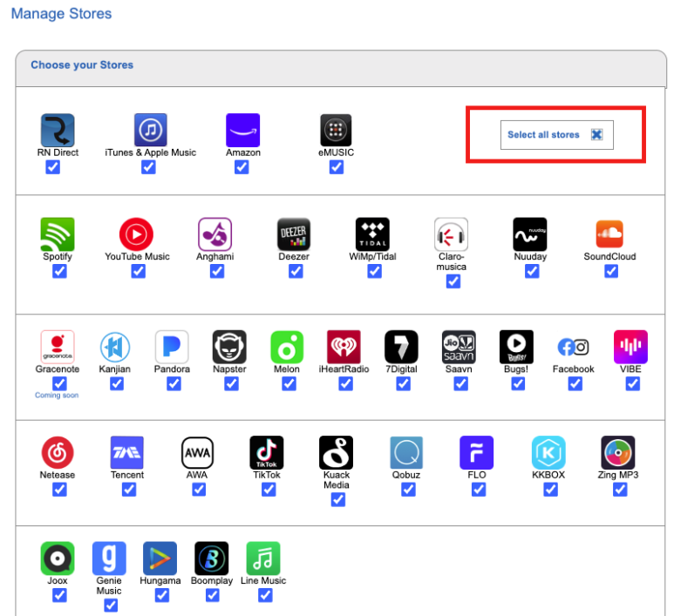Click the Facebook and Instagram icon
674x616 pixels.
tap(574, 347)
